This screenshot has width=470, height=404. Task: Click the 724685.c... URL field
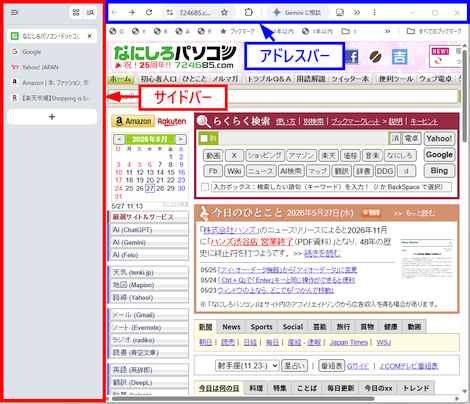pos(195,13)
